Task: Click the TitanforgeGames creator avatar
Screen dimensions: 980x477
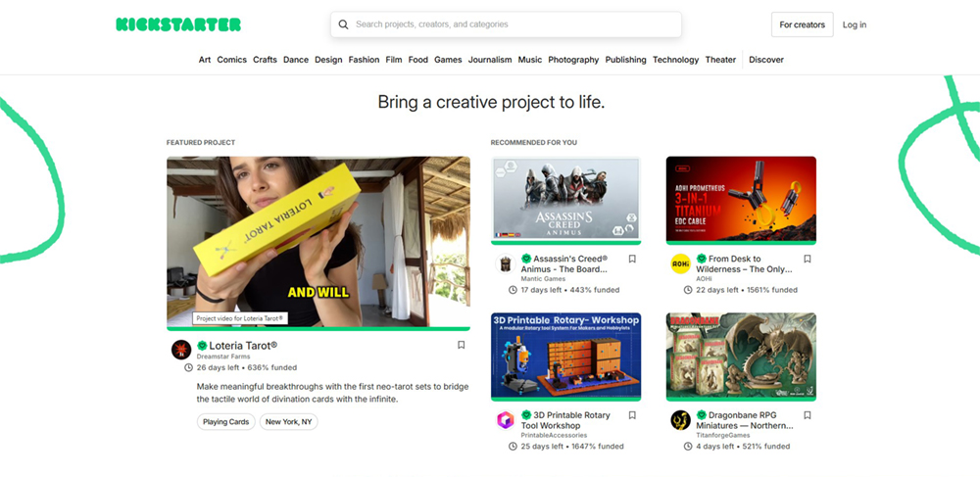Action: [681, 420]
